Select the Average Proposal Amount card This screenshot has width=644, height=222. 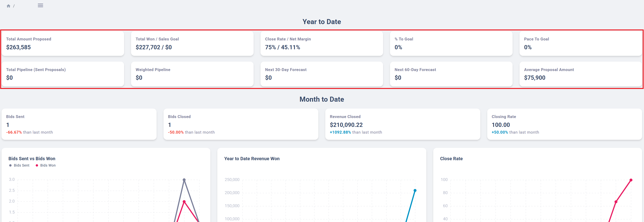click(x=580, y=74)
